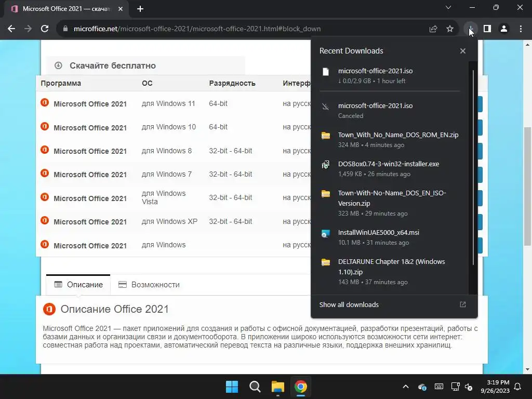
Task: Open DOSBox0.74-3-win32-installer.exe download
Action: point(389,169)
